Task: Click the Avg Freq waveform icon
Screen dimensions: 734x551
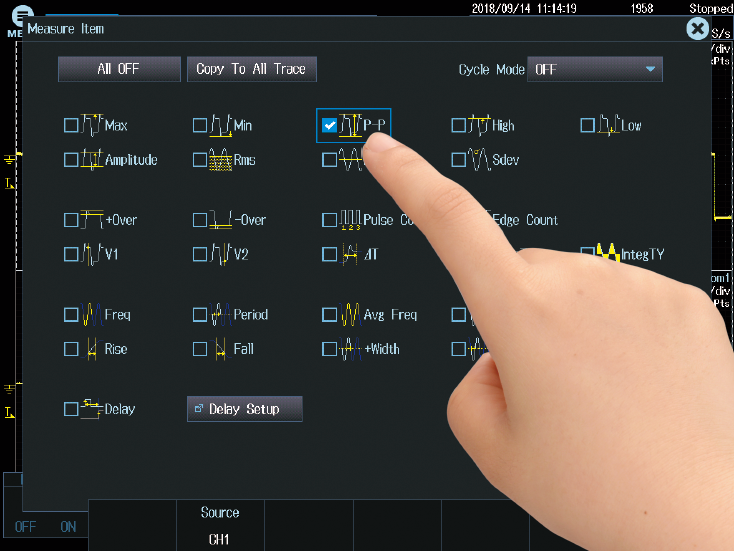Action: 350,314
